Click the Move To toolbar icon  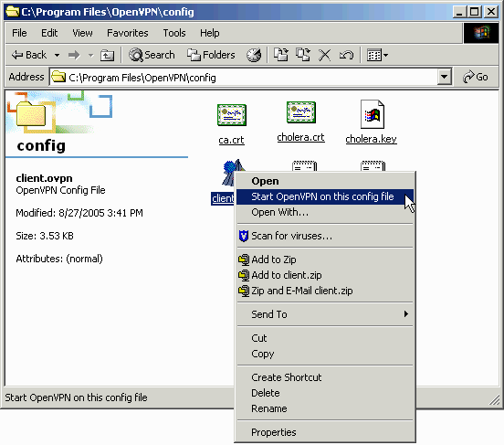pyautogui.click(x=281, y=55)
